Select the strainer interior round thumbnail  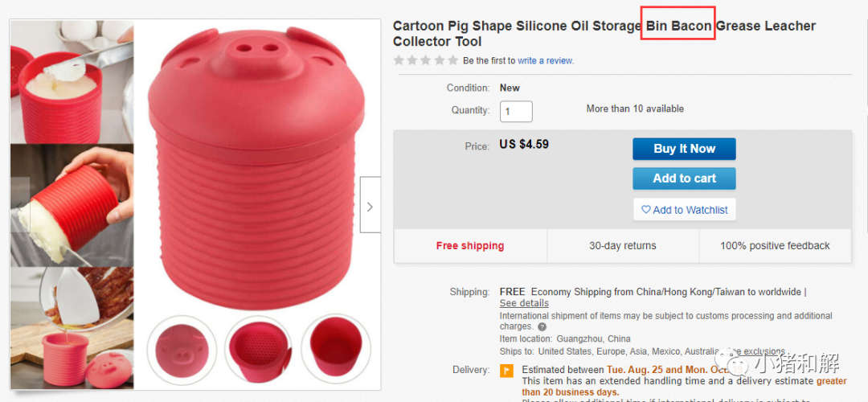[x=259, y=351]
